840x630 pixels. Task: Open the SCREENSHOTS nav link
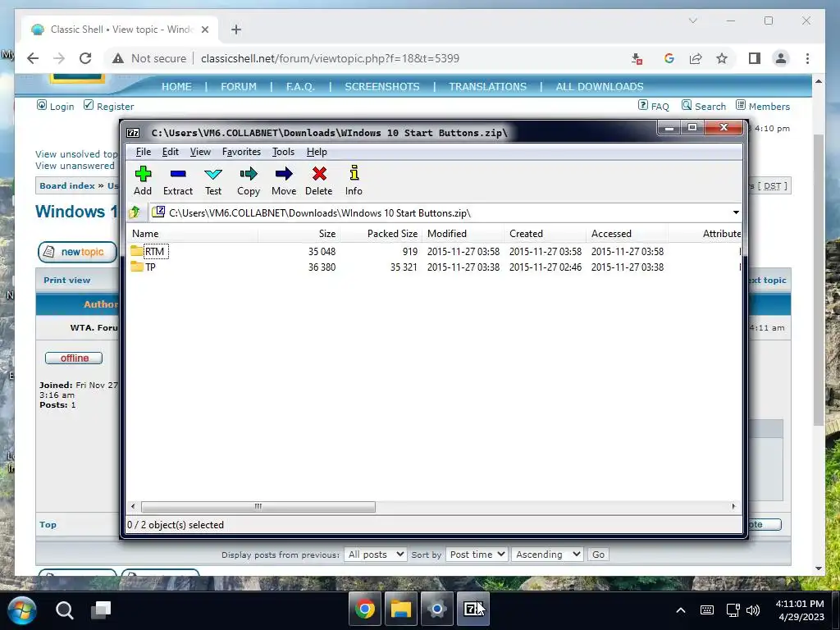pos(382,87)
